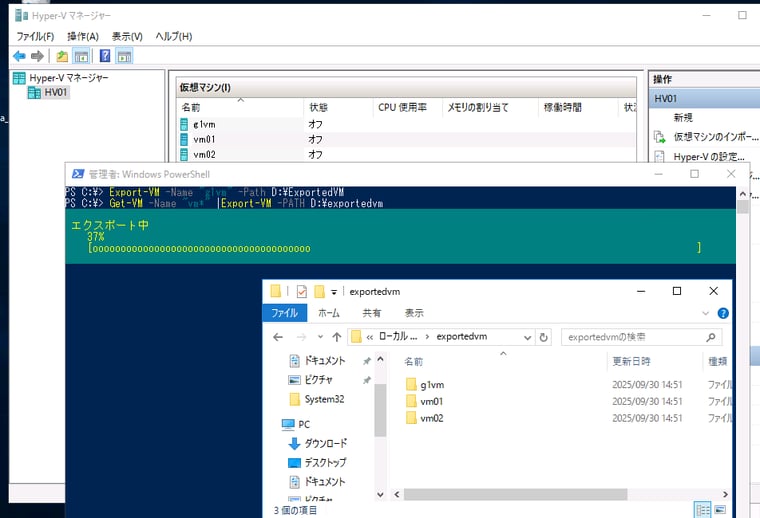
Task: Open the 表示 tab in Explorer ribbon
Action: click(x=414, y=313)
